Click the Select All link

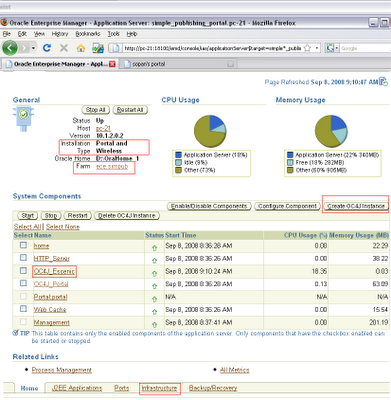tap(27, 227)
